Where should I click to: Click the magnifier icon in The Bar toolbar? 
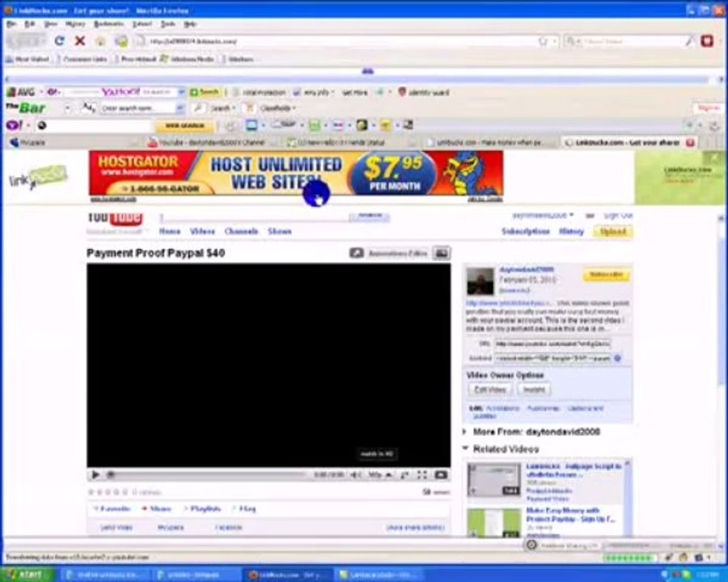(x=198, y=108)
